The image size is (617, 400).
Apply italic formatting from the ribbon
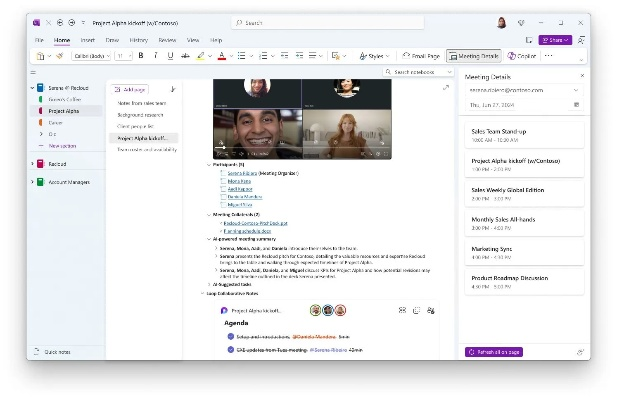coord(155,56)
